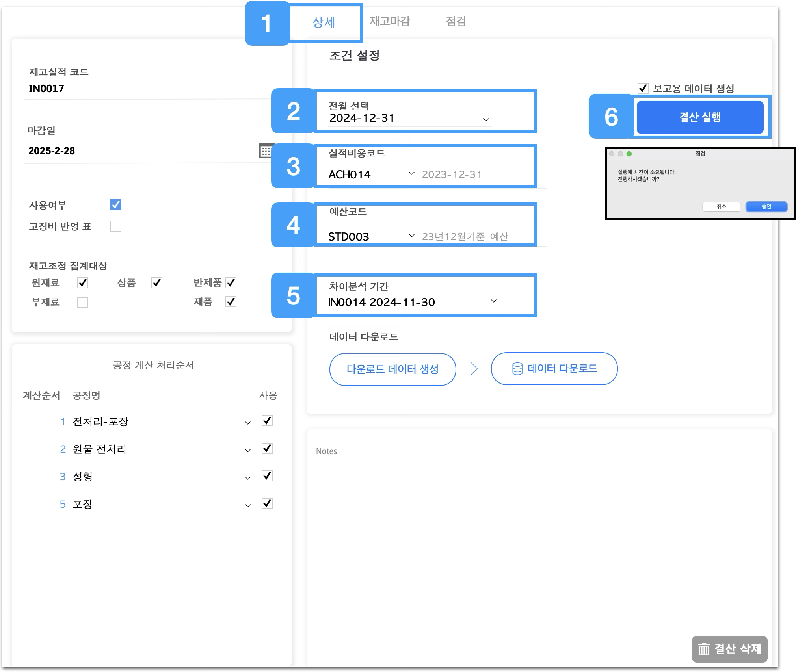The image size is (796, 672).
Task: Click the 결산 실행 button
Action: click(700, 117)
